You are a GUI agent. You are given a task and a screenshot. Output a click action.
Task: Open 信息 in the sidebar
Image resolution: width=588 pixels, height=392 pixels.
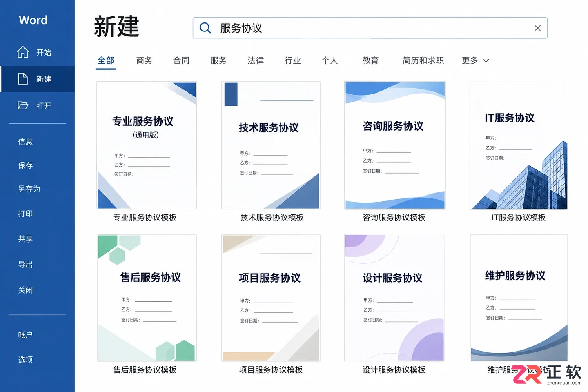25,142
